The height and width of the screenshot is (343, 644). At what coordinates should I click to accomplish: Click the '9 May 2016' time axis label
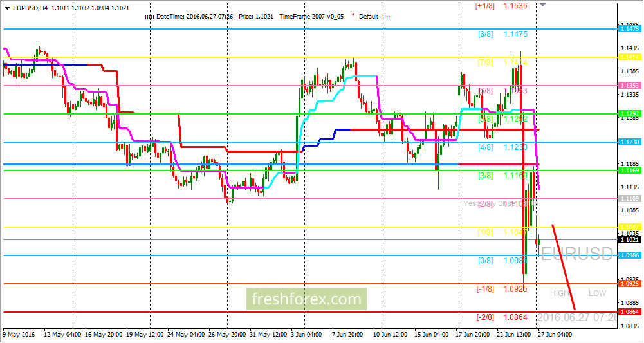click(19, 335)
